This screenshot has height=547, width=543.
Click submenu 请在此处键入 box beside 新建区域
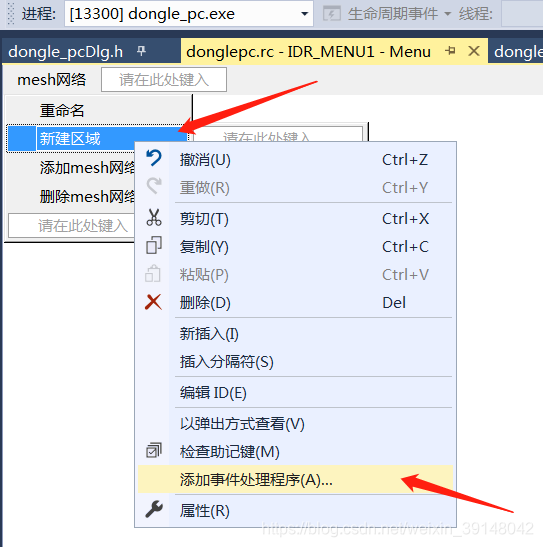pyautogui.click(x=278, y=134)
